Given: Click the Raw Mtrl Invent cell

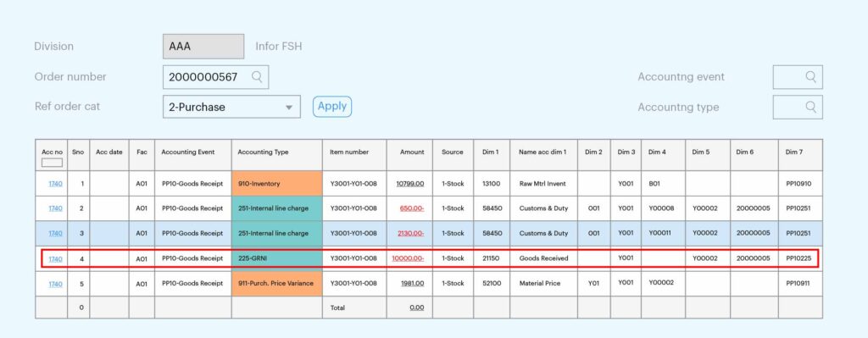Looking at the screenshot, I should point(542,184).
